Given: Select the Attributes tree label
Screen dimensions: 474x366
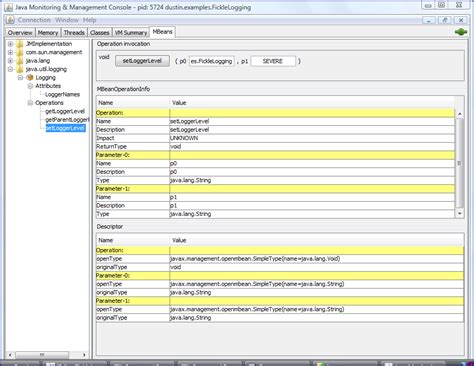Looking at the screenshot, I should 48,86.
